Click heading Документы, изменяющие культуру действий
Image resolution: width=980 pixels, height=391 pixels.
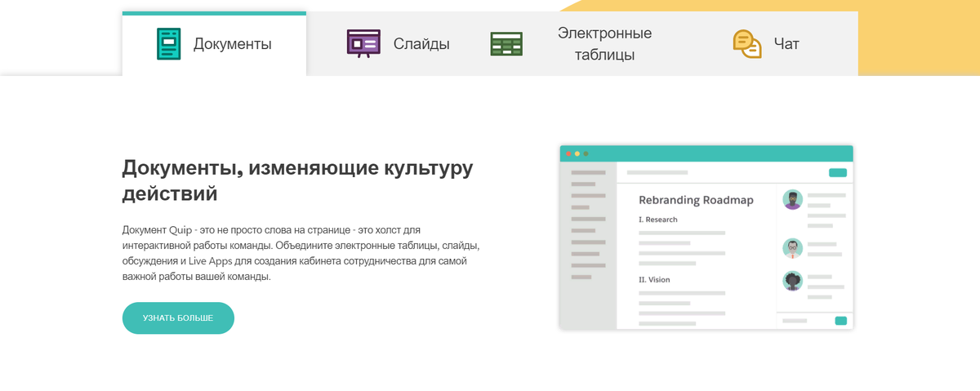coord(297,180)
